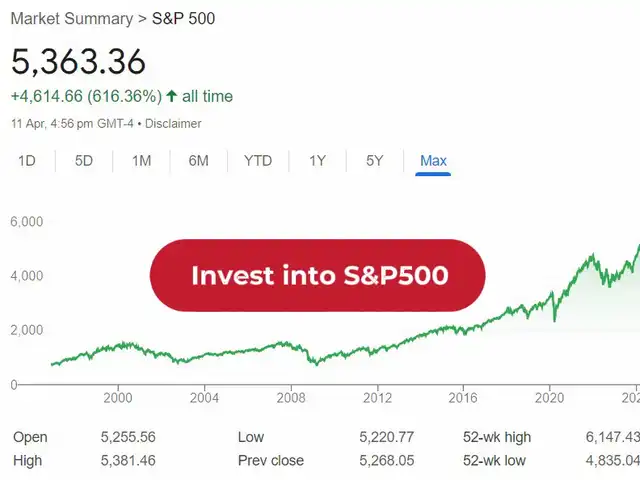The width and height of the screenshot is (640, 480).
Task: Select the 1D time range tab
Action: tap(27, 160)
